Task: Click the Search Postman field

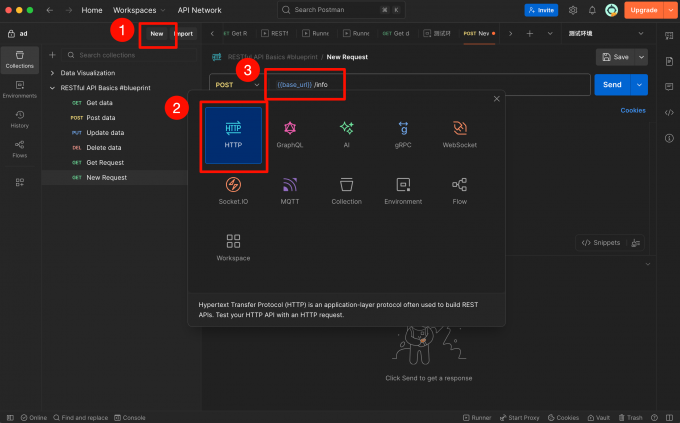Action: tap(341, 10)
